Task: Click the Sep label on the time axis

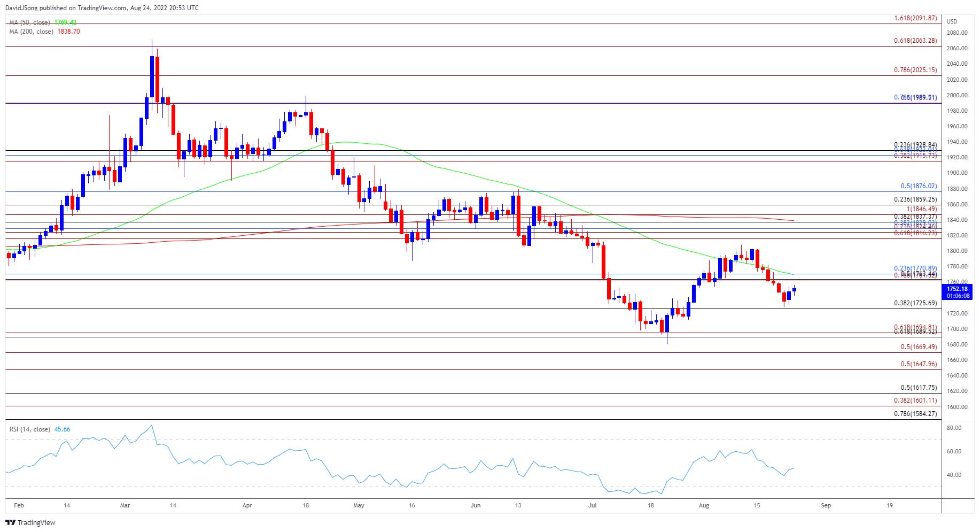Action: click(826, 505)
